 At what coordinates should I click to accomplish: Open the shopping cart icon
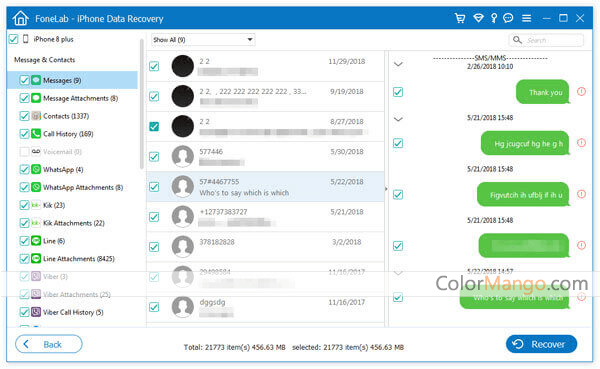pyautogui.click(x=460, y=18)
